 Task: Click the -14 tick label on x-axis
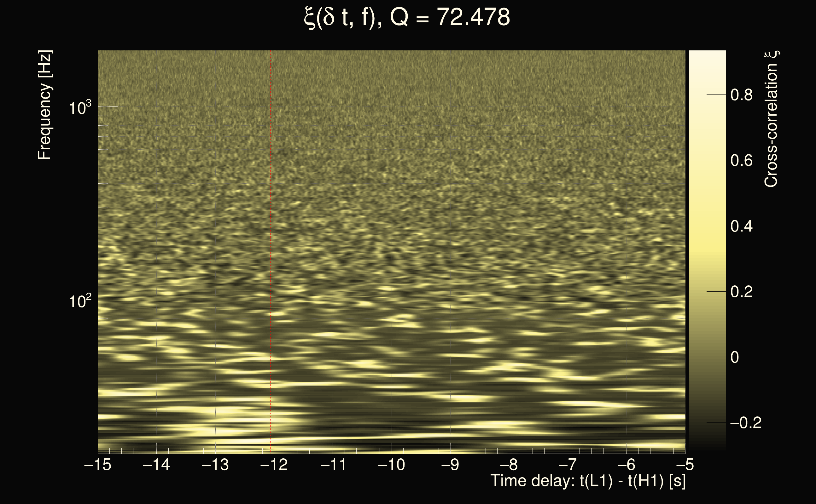pyautogui.click(x=156, y=465)
